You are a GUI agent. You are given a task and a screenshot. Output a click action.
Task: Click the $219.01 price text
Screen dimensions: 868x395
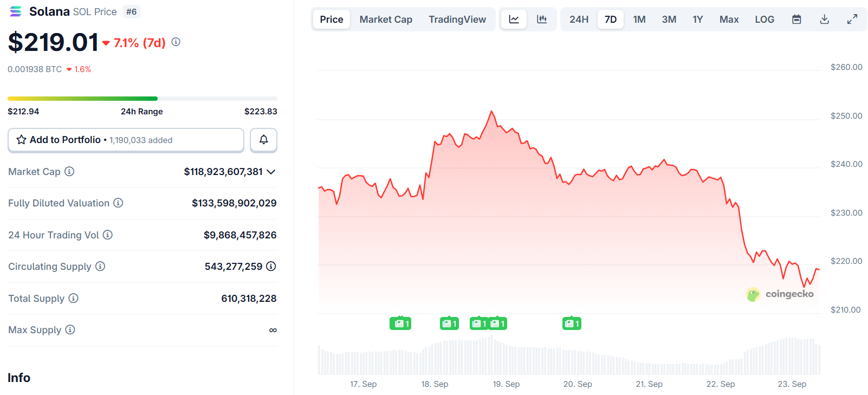tap(53, 42)
